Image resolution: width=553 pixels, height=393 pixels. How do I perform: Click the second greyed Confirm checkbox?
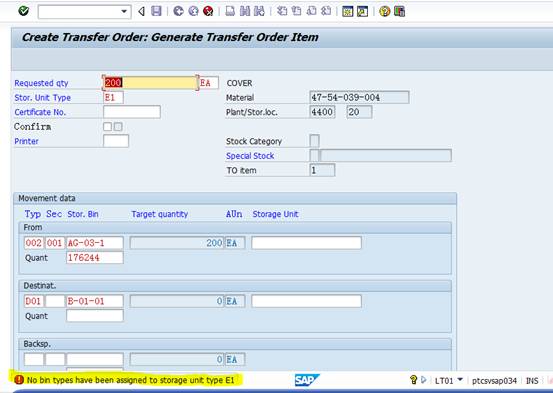point(118,127)
